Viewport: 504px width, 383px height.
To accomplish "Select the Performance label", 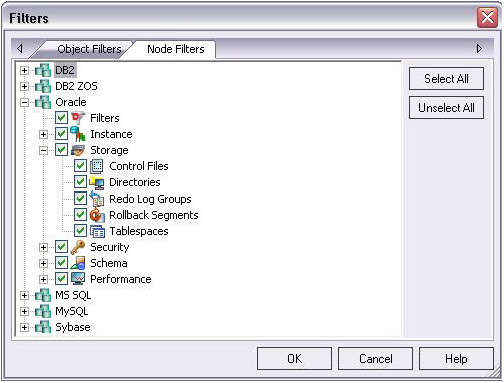I will pos(121,279).
